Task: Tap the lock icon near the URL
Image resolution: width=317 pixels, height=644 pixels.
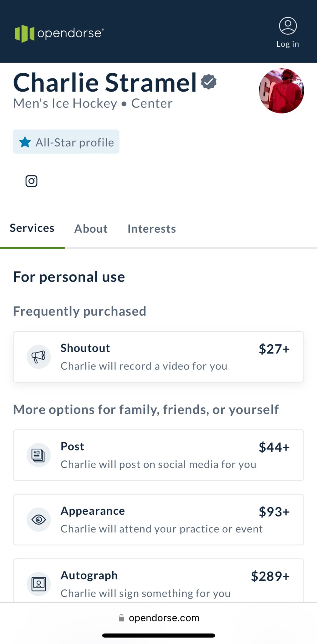Action: point(121,618)
